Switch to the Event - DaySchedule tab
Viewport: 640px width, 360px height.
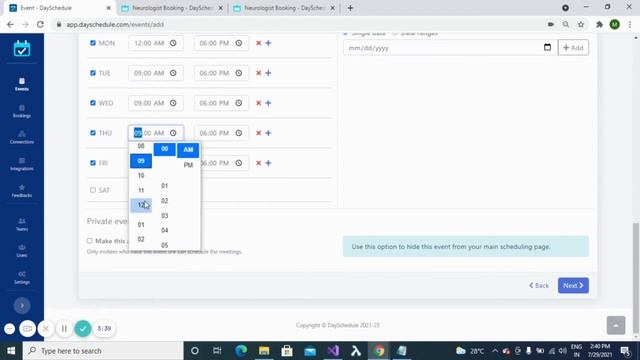point(59,8)
